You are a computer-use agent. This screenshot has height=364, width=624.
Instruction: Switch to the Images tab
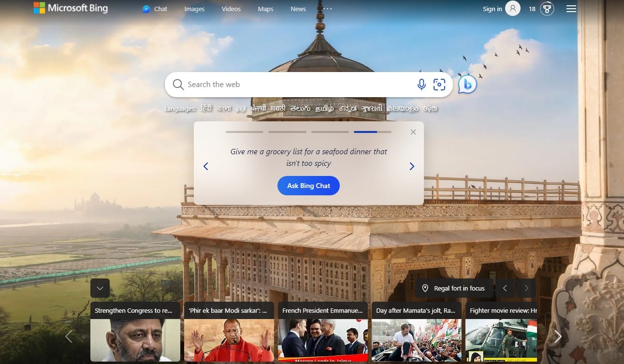point(194,9)
